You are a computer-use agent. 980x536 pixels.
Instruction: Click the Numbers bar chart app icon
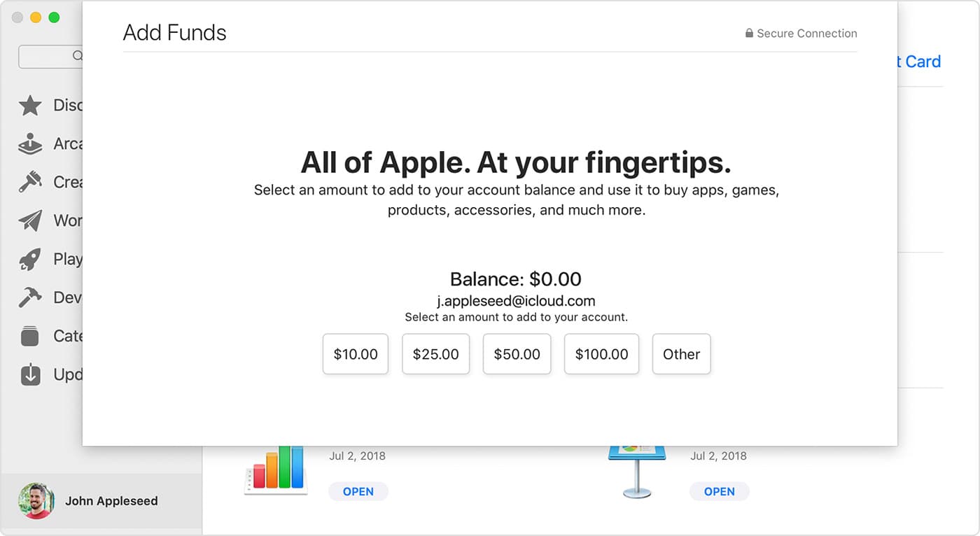(x=276, y=470)
